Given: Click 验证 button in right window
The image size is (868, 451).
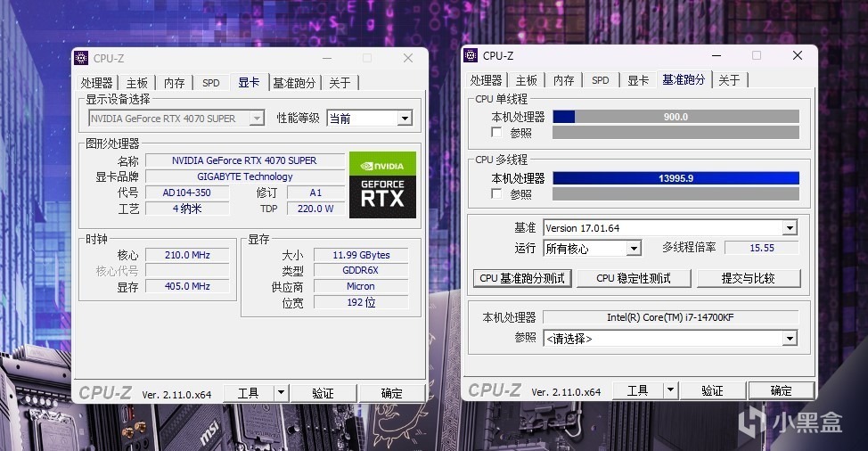Looking at the screenshot, I should 712,390.
